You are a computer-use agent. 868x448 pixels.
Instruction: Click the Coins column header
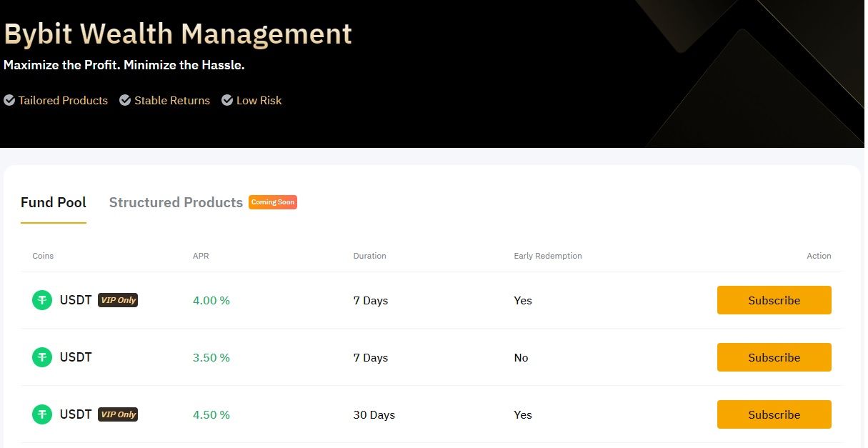43,256
